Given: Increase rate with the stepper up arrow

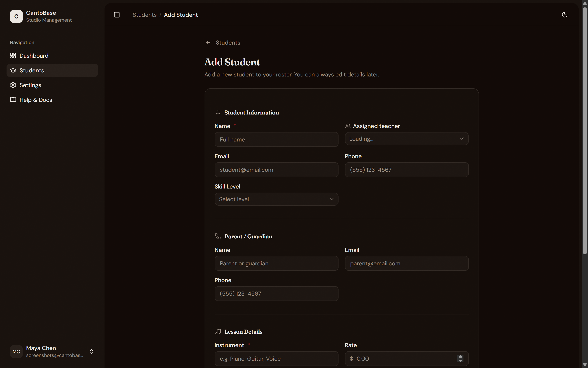Looking at the screenshot, I should click(x=460, y=357).
